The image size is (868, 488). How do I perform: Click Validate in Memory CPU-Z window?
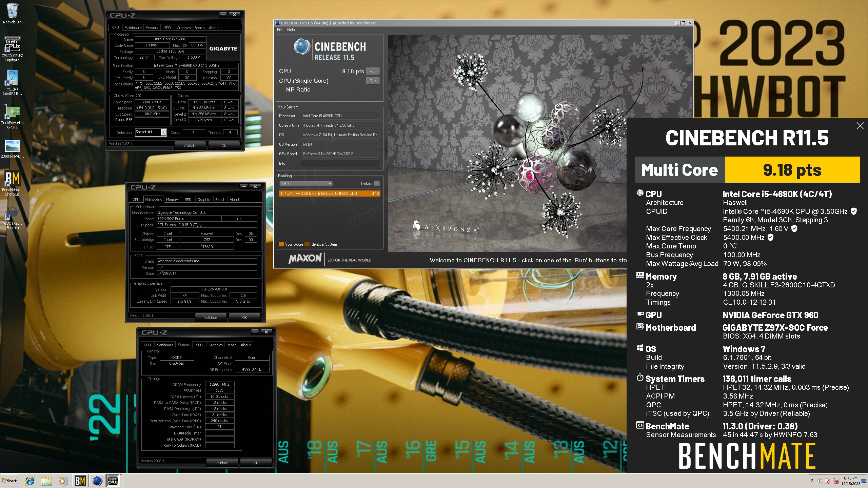222,463
